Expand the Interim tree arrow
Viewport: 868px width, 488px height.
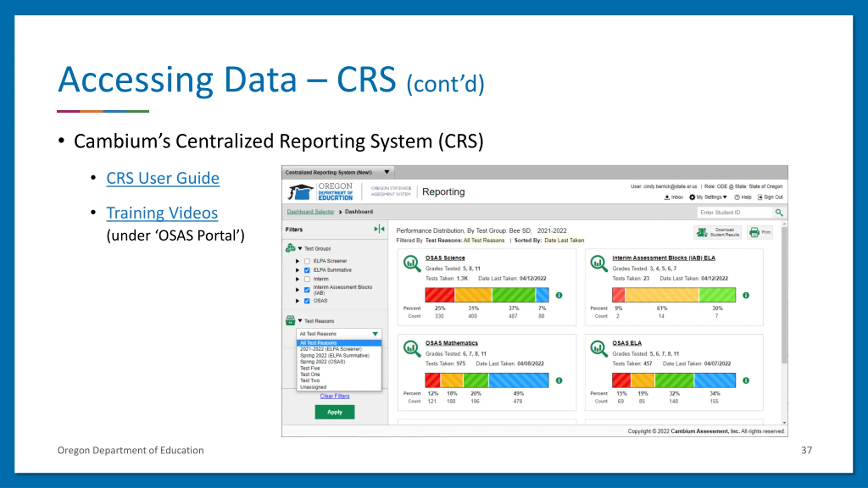point(297,279)
